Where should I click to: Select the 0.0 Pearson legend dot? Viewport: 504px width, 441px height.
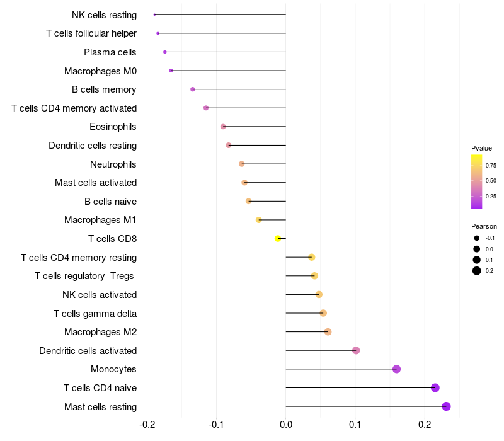click(x=477, y=249)
